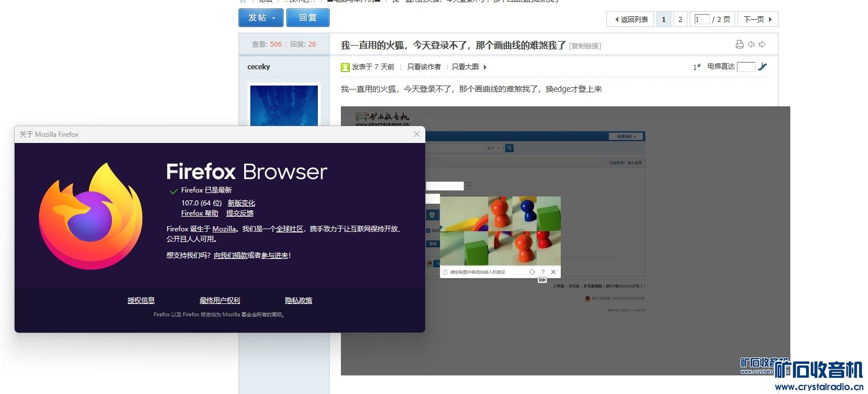The image size is (868, 394).
Task: Open the 最终用户权利 end-user rights link
Action: pyautogui.click(x=220, y=301)
